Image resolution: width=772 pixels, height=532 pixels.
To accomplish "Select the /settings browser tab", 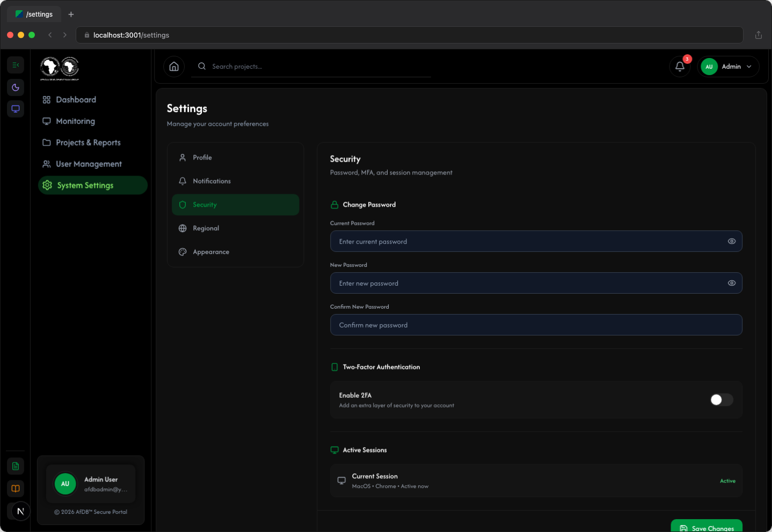I will coord(34,14).
